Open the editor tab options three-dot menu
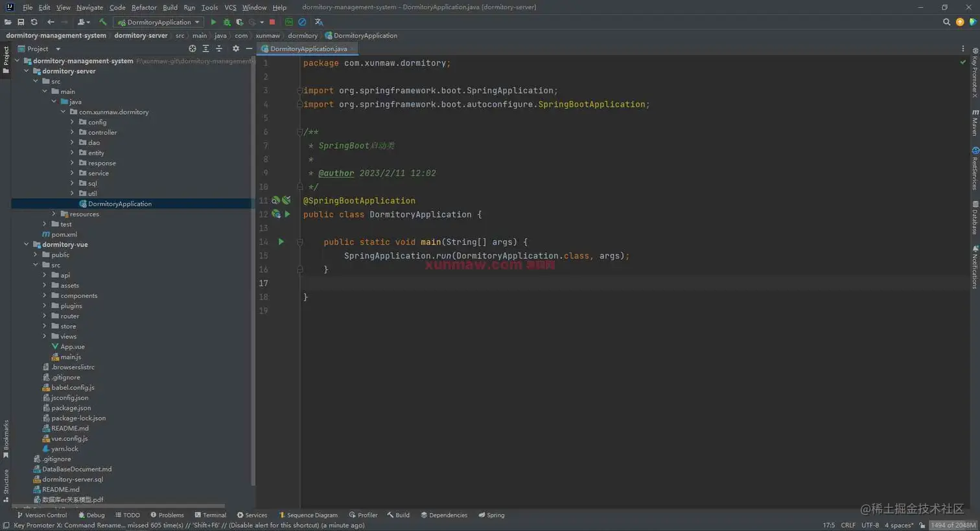980x531 pixels. 963,49
